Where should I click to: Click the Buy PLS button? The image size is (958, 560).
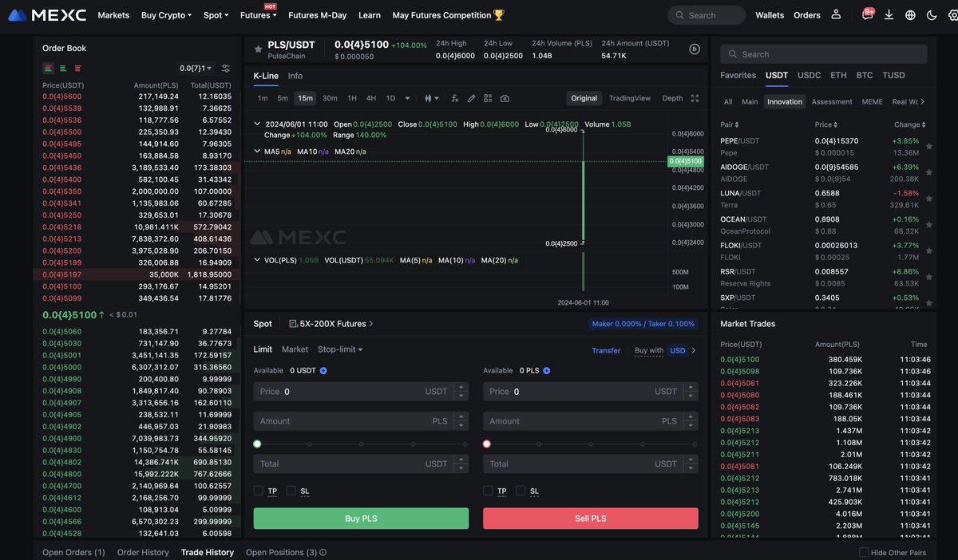pos(361,519)
